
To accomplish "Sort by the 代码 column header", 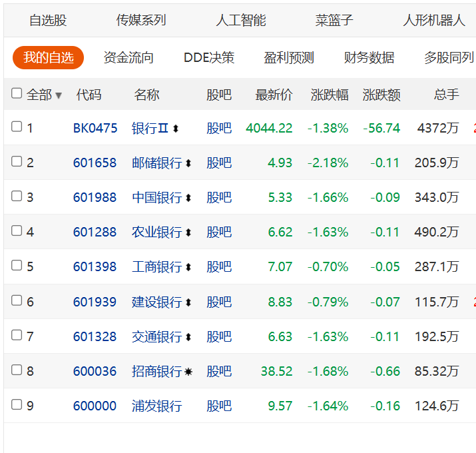I will pos(89,95).
